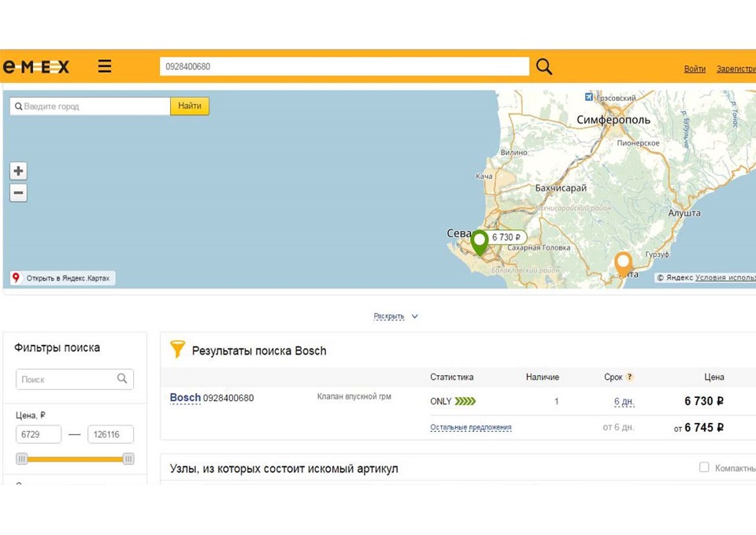Click price 6 730 ₽ in results

pyautogui.click(x=704, y=401)
